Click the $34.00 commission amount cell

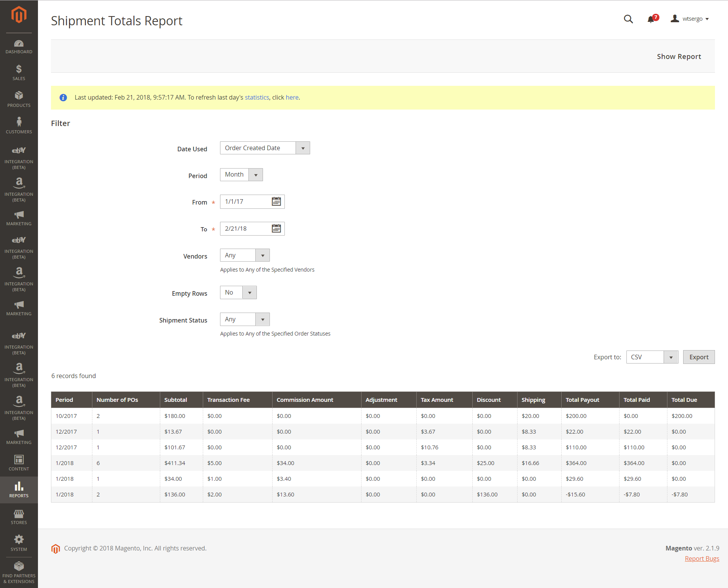pos(317,463)
